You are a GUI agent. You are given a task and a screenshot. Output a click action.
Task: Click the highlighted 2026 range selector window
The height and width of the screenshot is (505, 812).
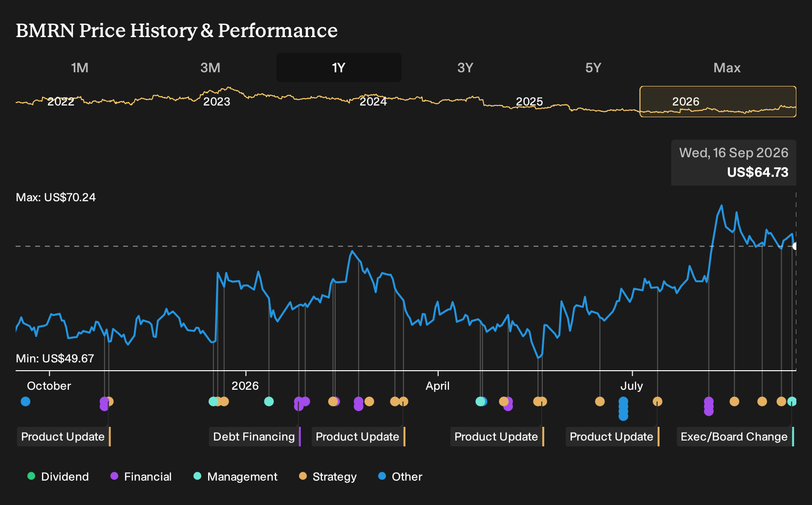[x=718, y=102]
